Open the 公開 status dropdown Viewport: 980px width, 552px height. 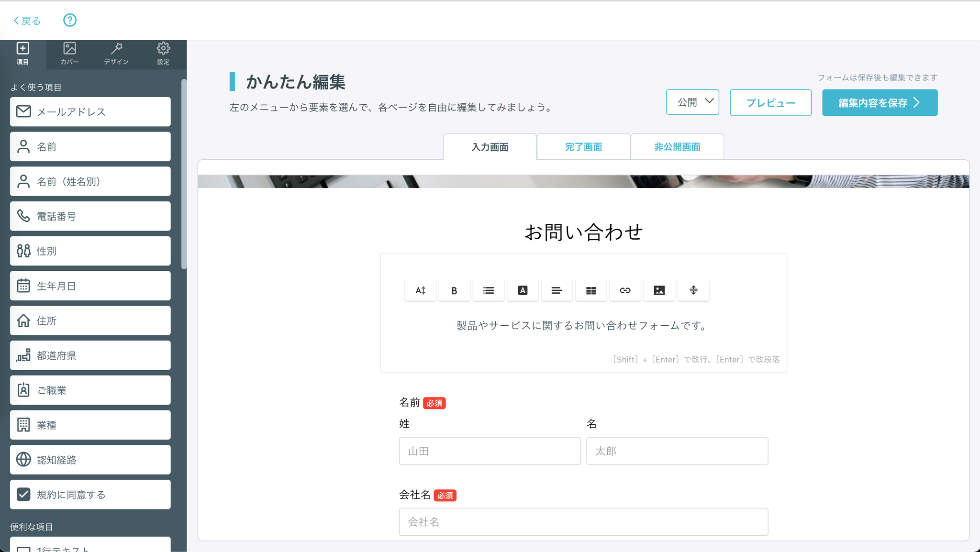click(x=692, y=102)
